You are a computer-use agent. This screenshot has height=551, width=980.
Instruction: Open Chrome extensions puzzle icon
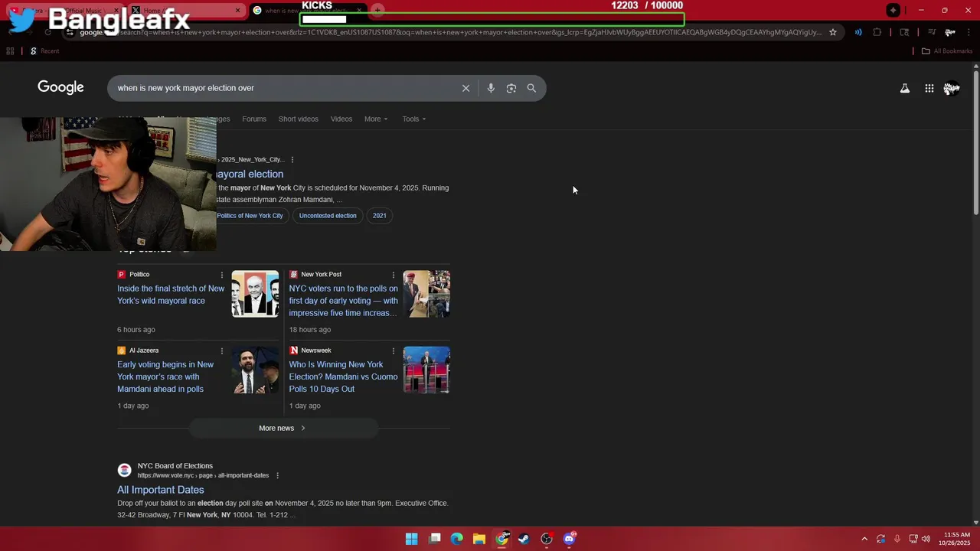(x=877, y=32)
